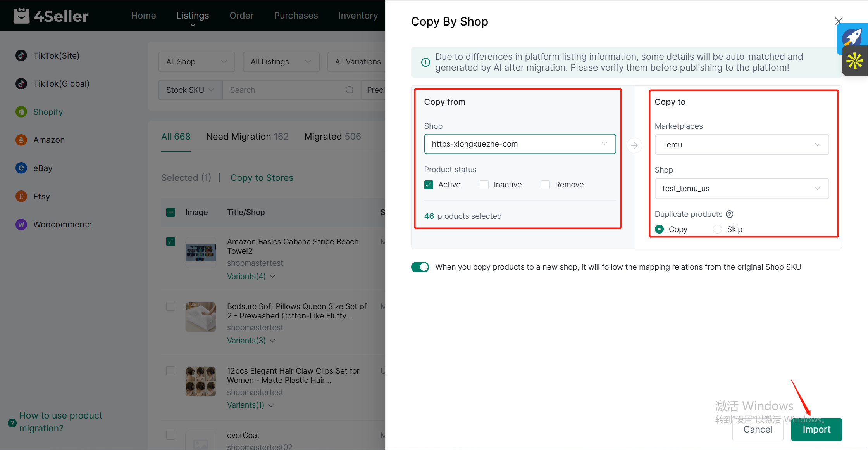Open How to use product migration link
Viewport: 868px width, 450px height.
[61, 422]
